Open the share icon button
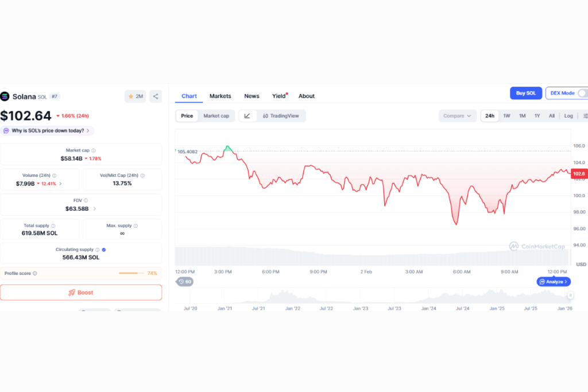 (x=156, y=96)
